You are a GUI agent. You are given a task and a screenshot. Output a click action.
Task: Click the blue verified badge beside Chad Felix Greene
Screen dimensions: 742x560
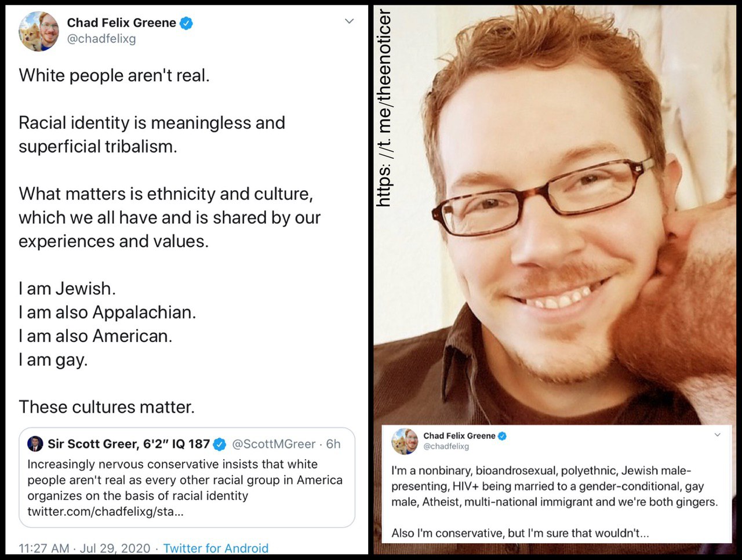coord(186,23)
